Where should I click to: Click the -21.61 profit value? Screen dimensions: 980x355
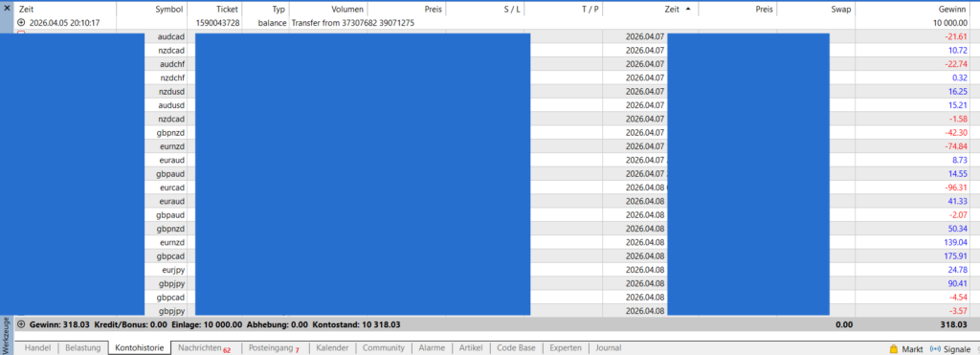point(956,36)
